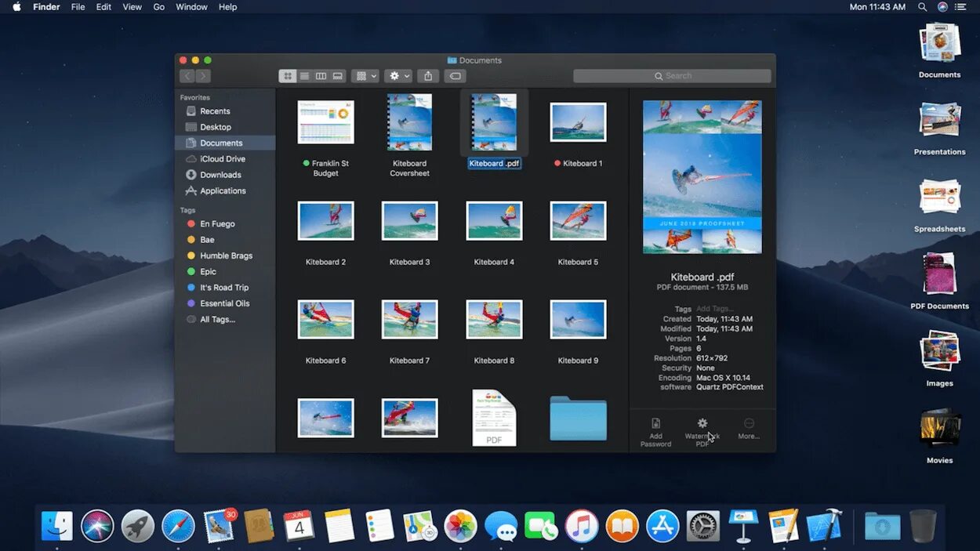
Task: Open Calendar in the dock
Action: click(299, 526)
